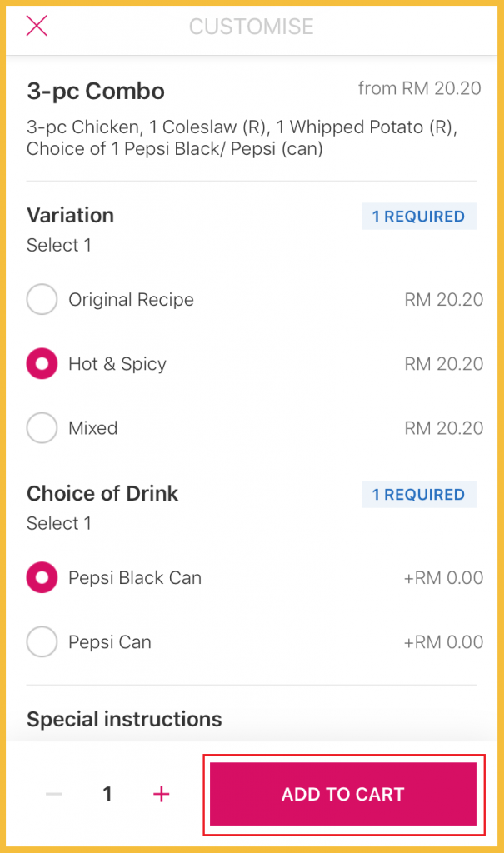This screenshot has height=853, width=504.
Task: Tap the combo description text
Action: (242, 138)
